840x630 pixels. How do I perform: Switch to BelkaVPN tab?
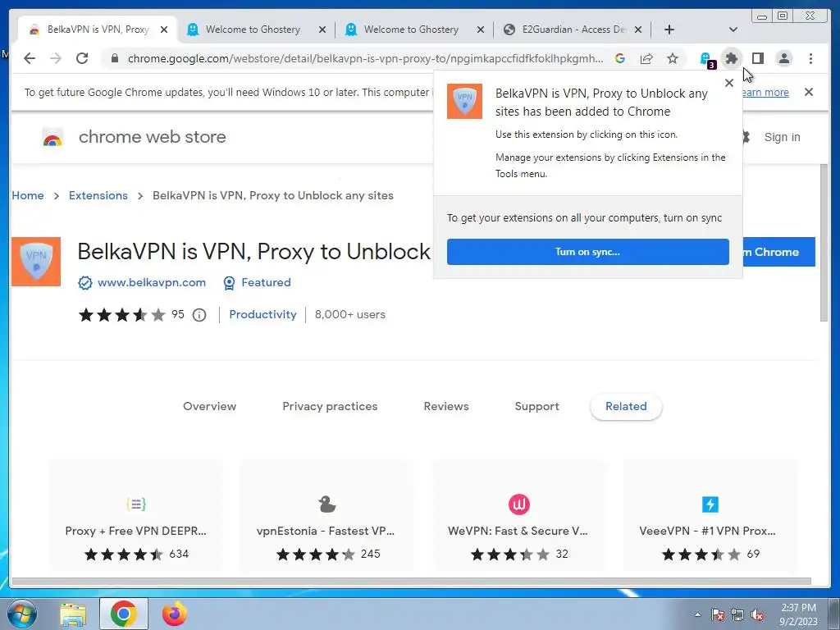click(98, 30)
